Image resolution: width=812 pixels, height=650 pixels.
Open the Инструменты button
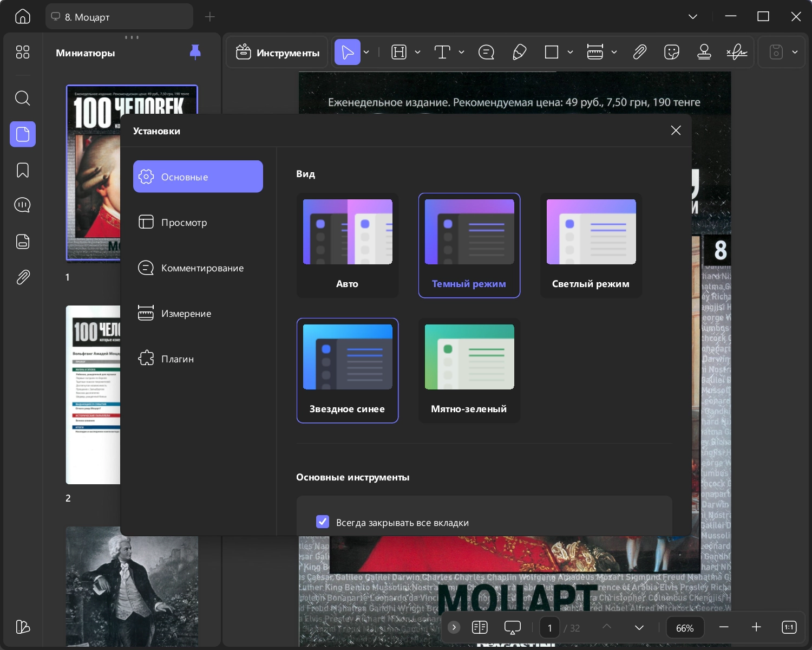pos(277,53)
